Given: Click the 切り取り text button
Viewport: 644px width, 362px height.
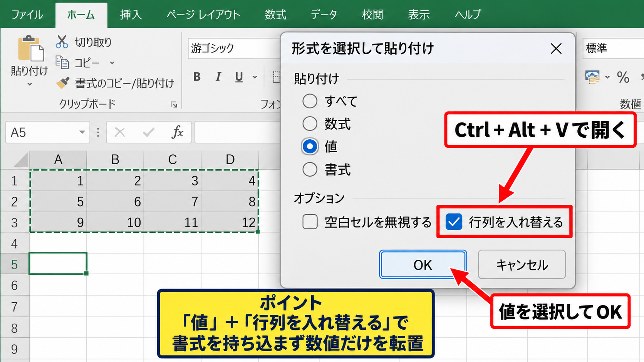Looking at the screenshot, I should click(x=93, y=42).
